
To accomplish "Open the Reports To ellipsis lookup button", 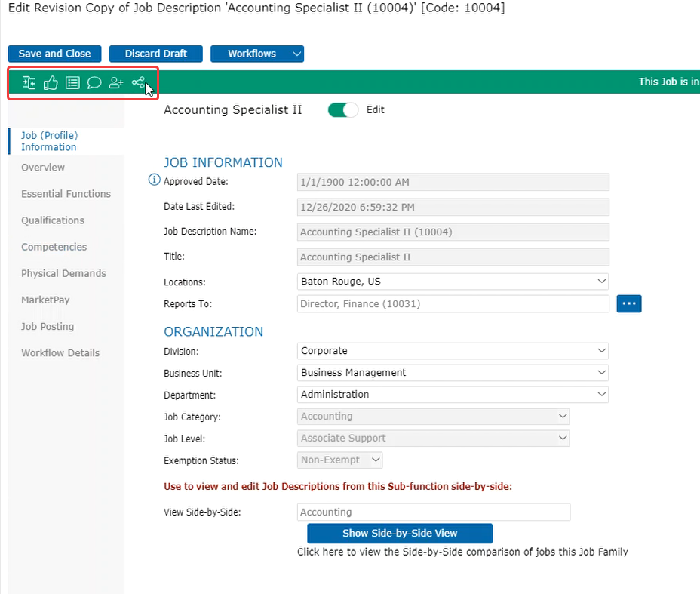I will pos(629,303).
